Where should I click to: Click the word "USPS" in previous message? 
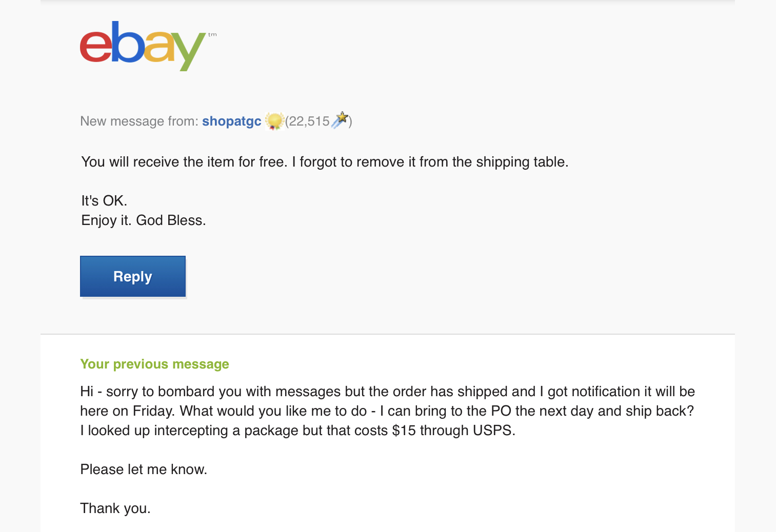coord(493,431)
